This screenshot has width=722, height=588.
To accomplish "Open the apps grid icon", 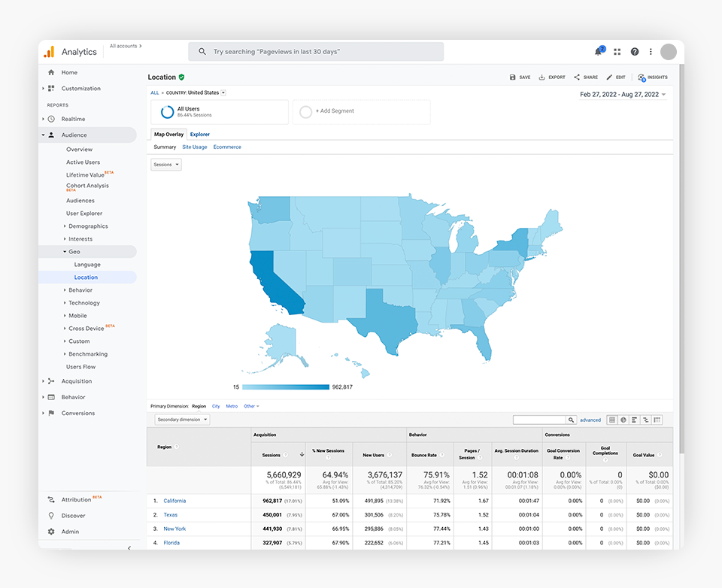I will [617, 52].
